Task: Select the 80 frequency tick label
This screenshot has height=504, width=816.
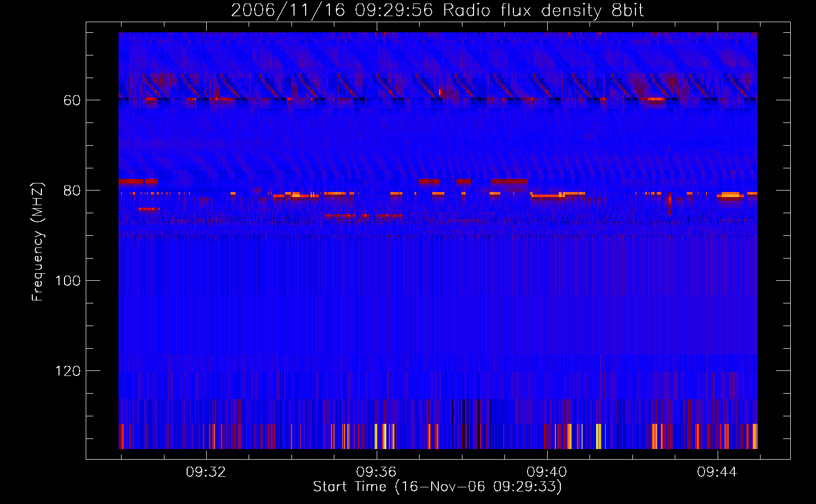Action: click(72, 191)
